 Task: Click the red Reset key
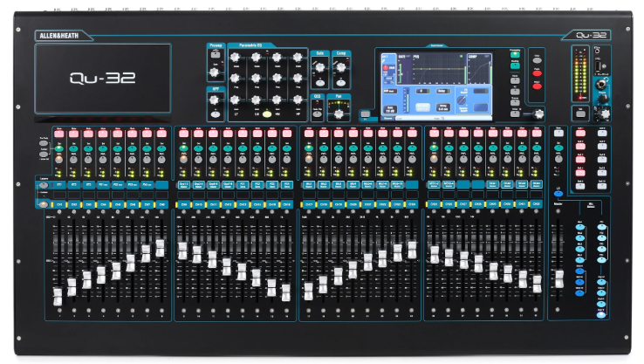(x=537, y=86)
